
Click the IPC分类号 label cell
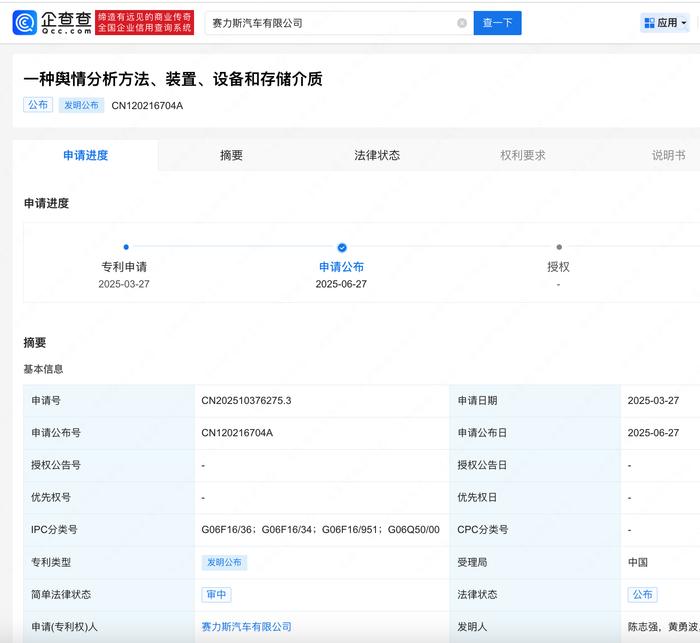tap(109, 530)
